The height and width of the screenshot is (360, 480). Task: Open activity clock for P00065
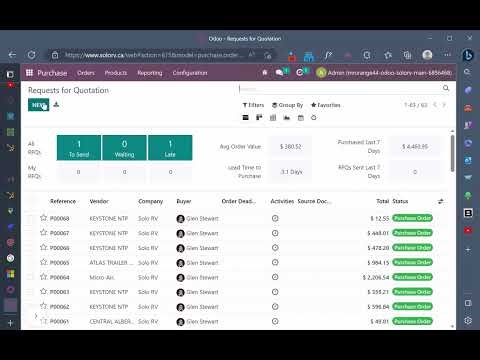click(x=275, y=262)
